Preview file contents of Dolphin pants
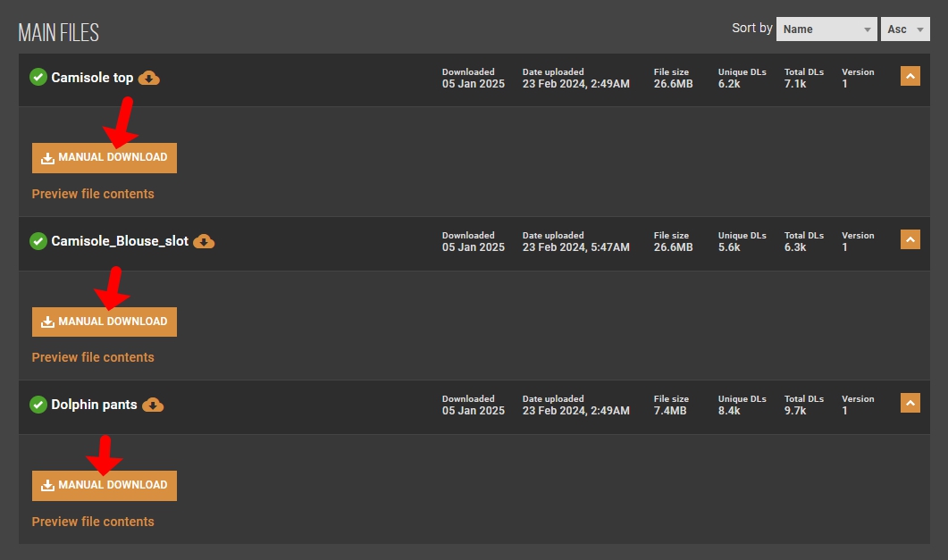The image size is (948, 560). (93, 522)
